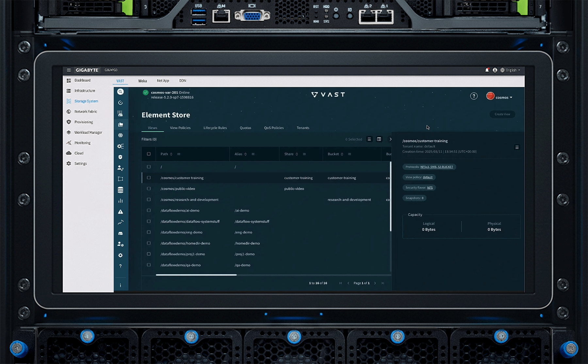Viewport: 588px width, 364px height.
Task: Switch to the Weka storage tab
Action: (x=142, y=81)
